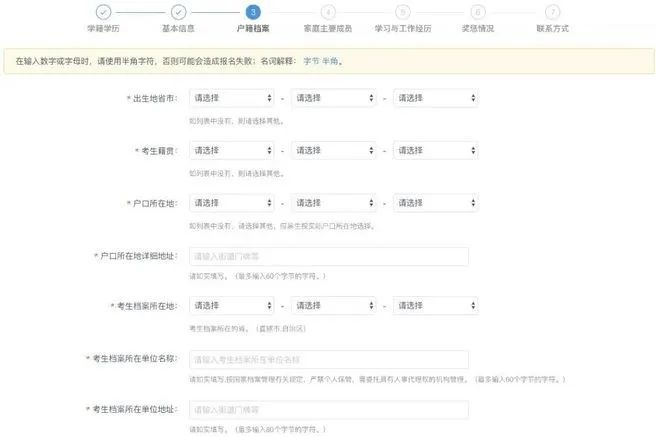Image resolution: width=656 pixels, height=438 pixels.
Task: Focus the 考生档案所在单位名称 input field
Action: point(329,360)
